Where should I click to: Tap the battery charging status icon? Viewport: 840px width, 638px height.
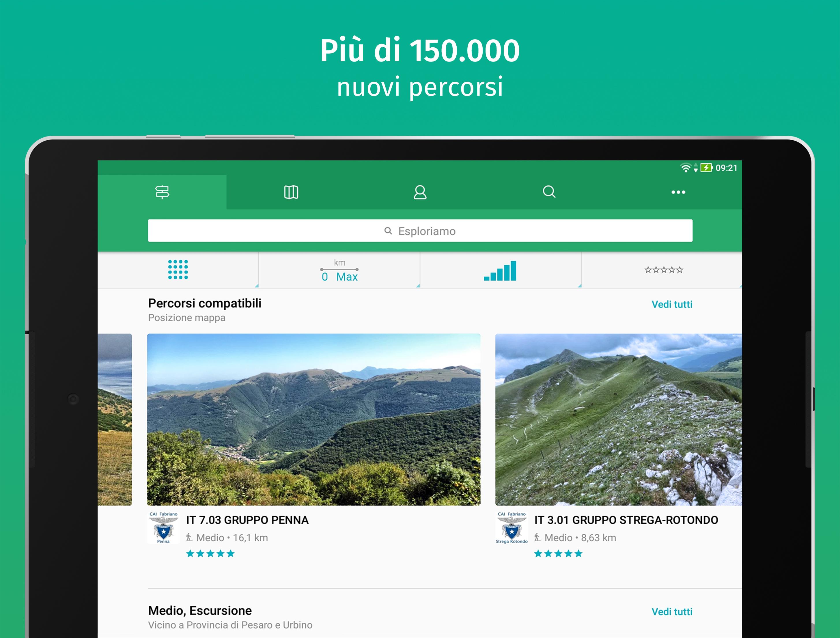(706, 167)
